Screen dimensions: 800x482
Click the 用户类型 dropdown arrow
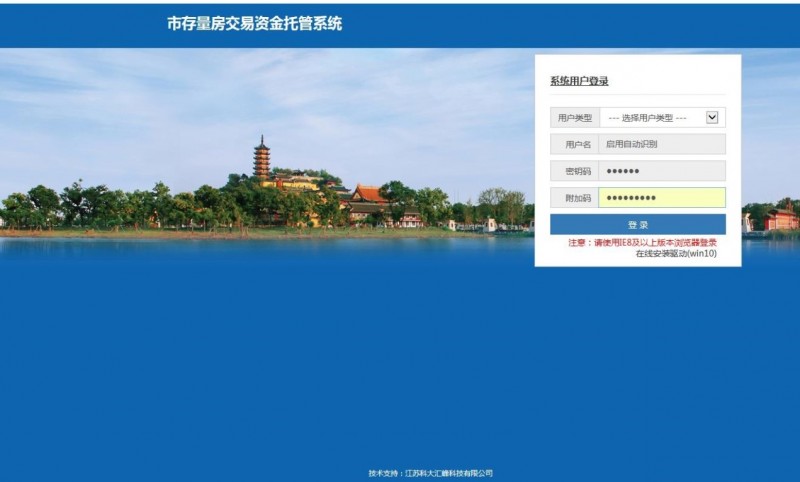pyautogui.click(x=712, y=117)
